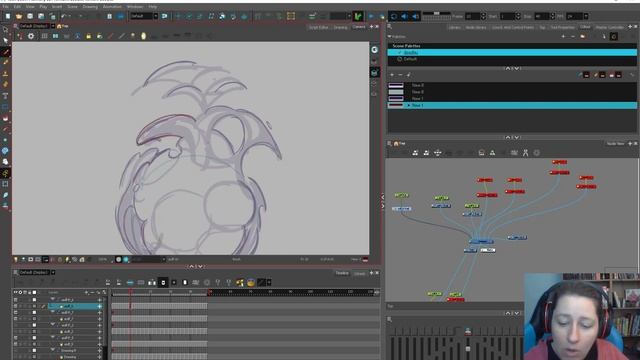Open the Animation menu in menu bar
This screenshot has width=640, height=360.
(112, 7)
